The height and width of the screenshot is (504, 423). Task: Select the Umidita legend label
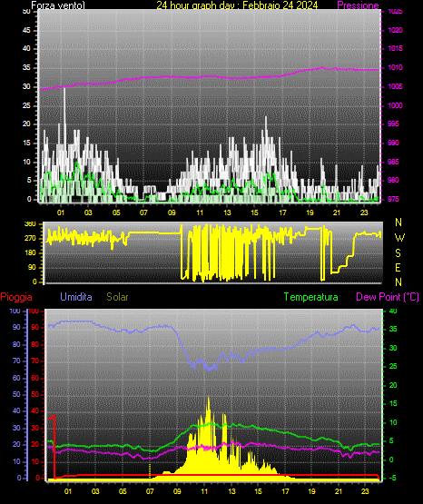(76, 297)
